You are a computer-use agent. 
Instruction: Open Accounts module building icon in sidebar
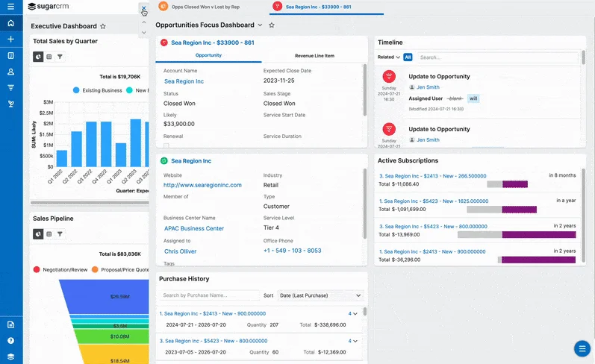click(10, 55)
